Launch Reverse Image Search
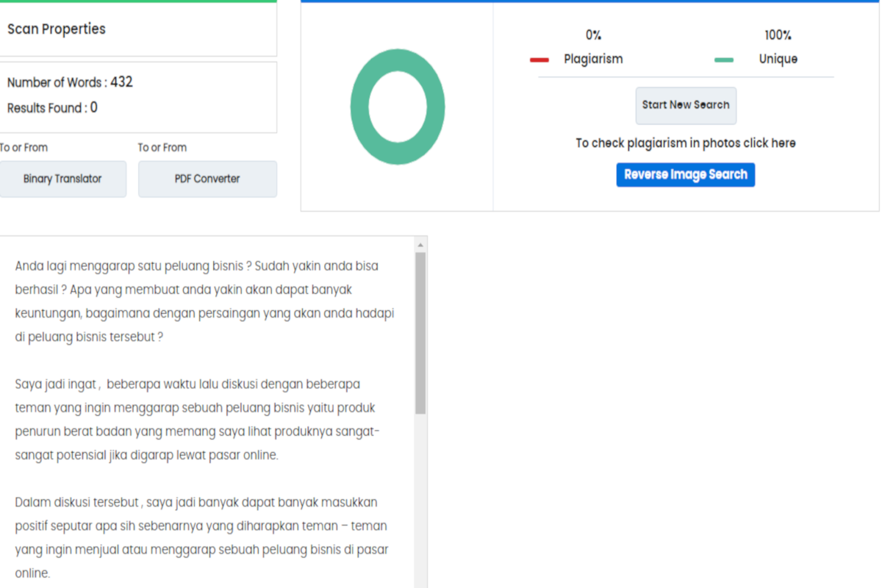 point(685,175)
